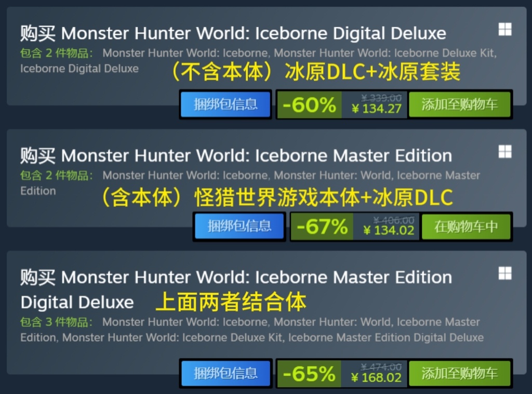Image resolution: width=532 pixels, height=394 pixels.
Task: Click the Windows icon in Iceborne Digital Deluxe bundle
Action: 505,29
